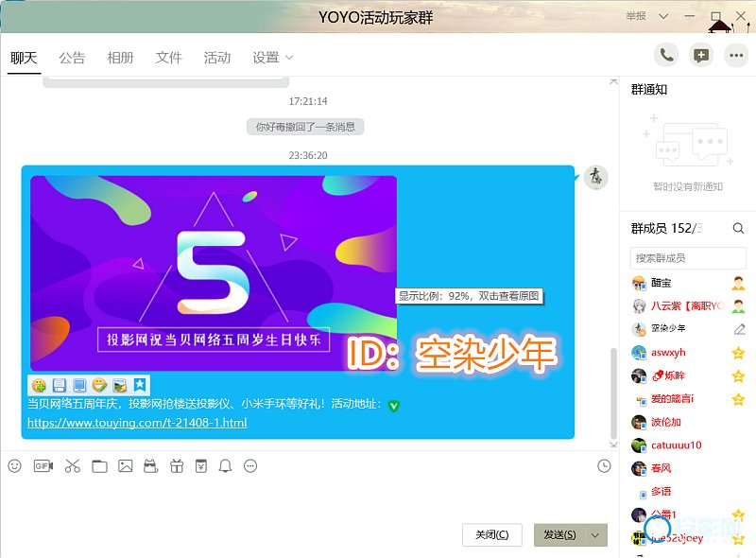Click the 5th anniversary image in chat
The image size is (756, 558).
(x=214, y=272)
